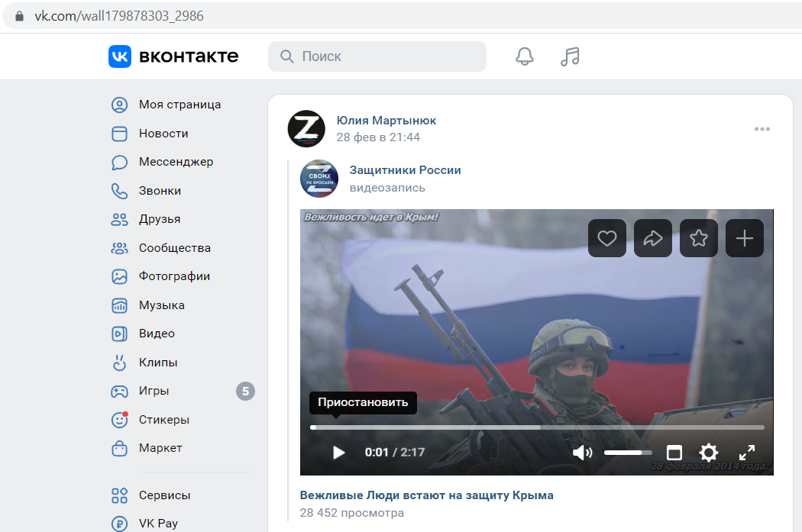This screenshot has height=532, width=802.
Task: Open Моя страница menu item
Action: (x=182, y=105)
